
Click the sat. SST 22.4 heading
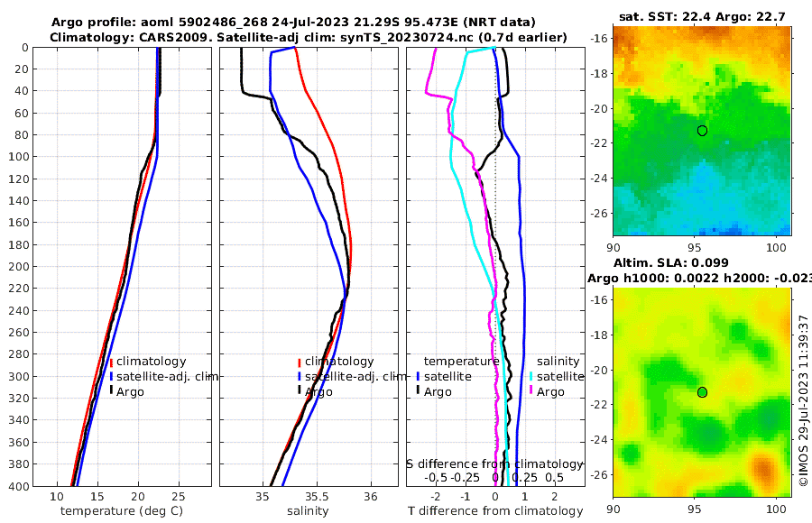point(702,16)
